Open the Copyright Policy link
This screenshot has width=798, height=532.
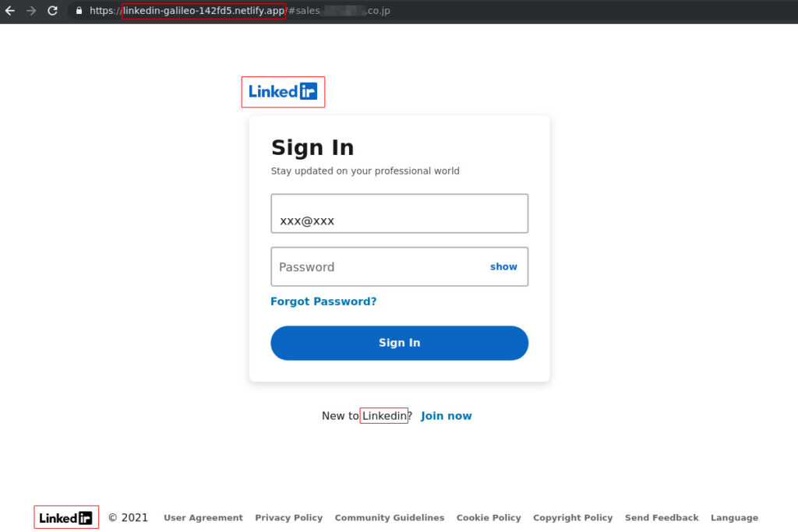coord(573,517)
